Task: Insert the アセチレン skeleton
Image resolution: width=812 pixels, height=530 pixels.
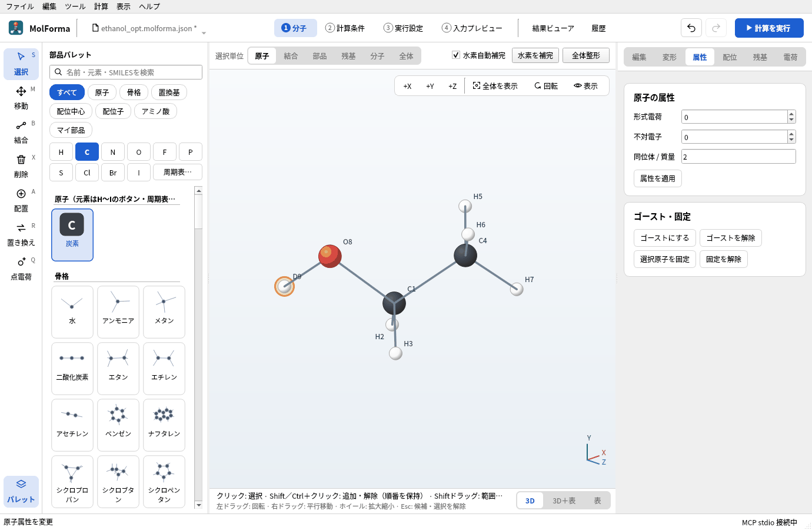Action: (72, 425)
